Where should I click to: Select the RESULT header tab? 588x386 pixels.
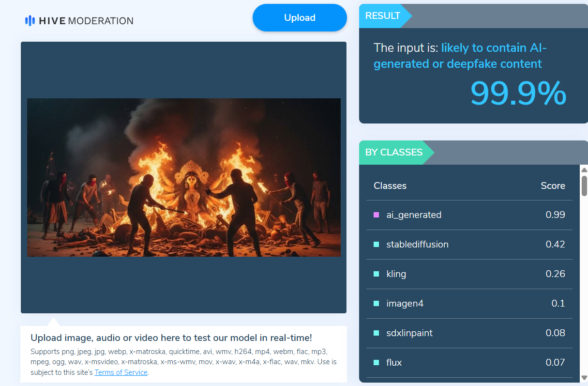point(383,16)
